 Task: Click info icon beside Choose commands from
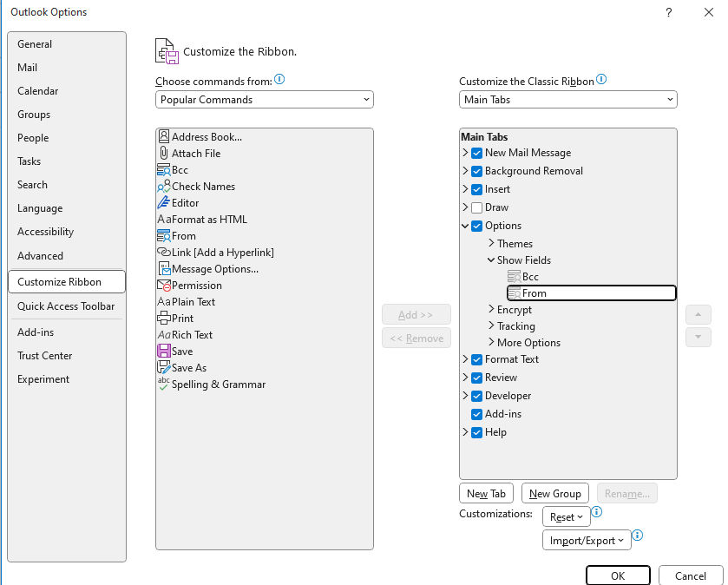(279, 79)
